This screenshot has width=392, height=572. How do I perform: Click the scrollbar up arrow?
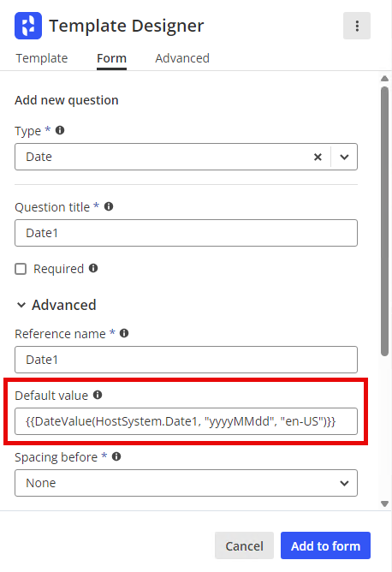pos(384,79)
